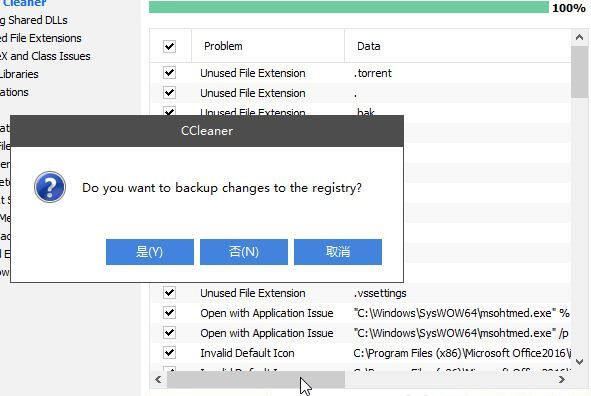Click the scroll up arrow of list
The image size is (591, 396).
pyautogui.click(x=579, y=37)
